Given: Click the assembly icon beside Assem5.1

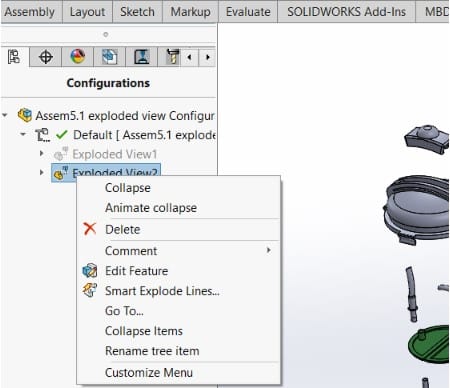Looking at the screenshot, I should pos(25,115).
